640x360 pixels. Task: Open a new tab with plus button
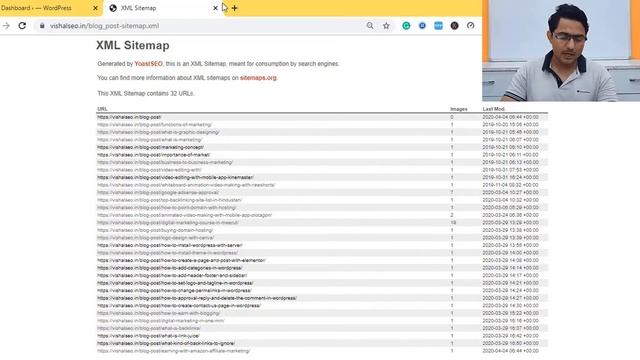234,8
